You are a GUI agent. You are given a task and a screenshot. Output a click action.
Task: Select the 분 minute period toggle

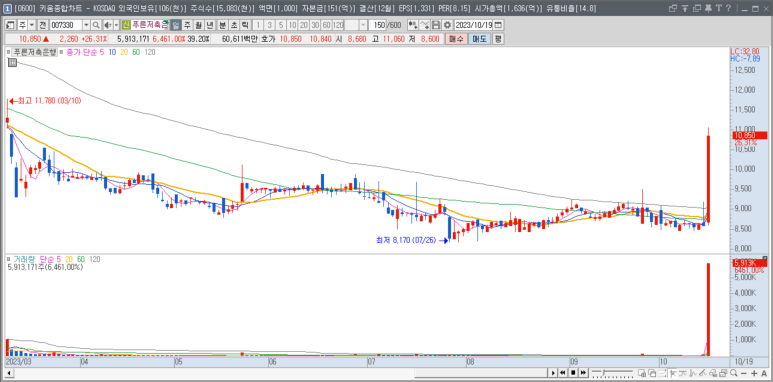pos(222,25)
